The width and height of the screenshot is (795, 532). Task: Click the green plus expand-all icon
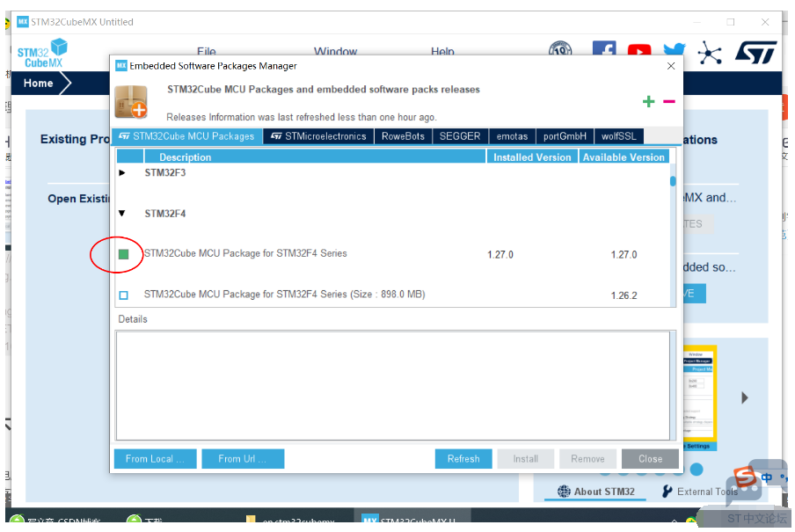[648, 102]
